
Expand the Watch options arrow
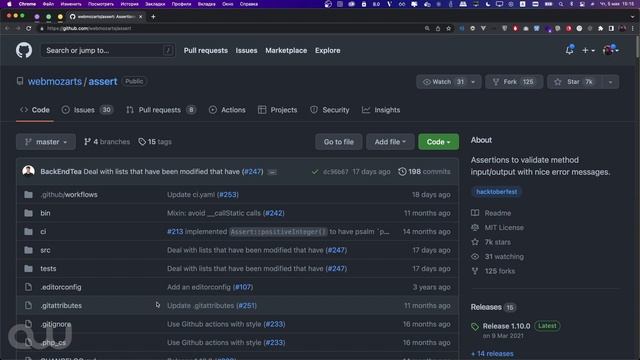473,82
